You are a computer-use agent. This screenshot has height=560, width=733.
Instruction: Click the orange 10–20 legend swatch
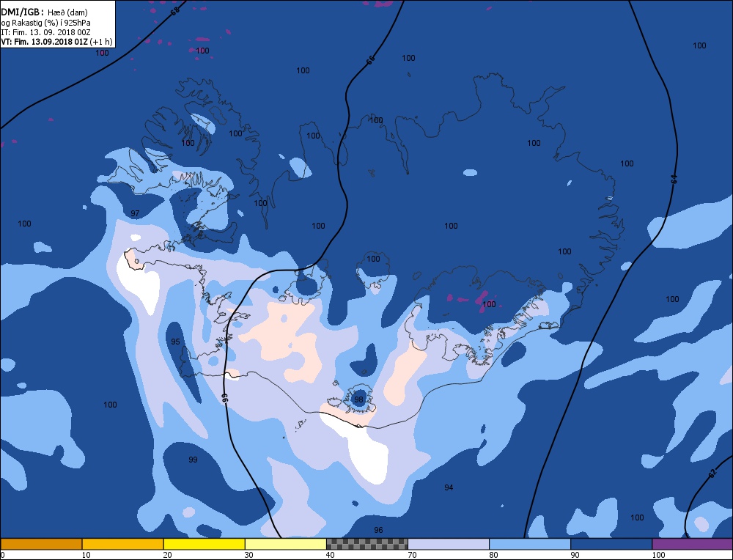tap(122, 544)
